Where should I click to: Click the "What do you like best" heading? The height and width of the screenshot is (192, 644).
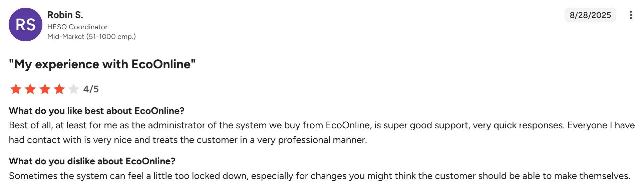[96, 111]
